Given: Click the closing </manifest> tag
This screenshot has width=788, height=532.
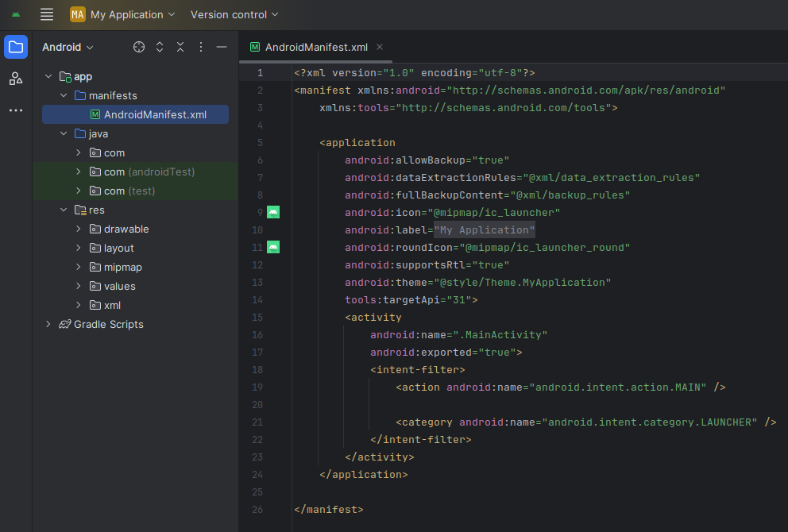Looking at the screenshot, I should pos(329,510).
